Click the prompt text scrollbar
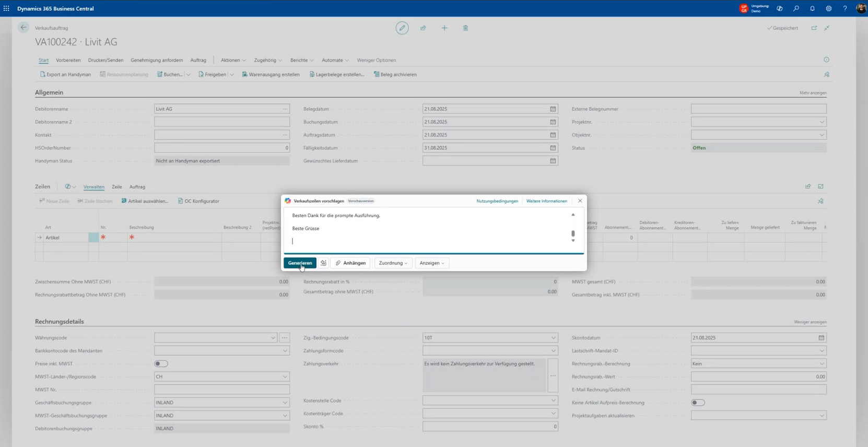The image size is (868, 447). (x=573, y=233)
